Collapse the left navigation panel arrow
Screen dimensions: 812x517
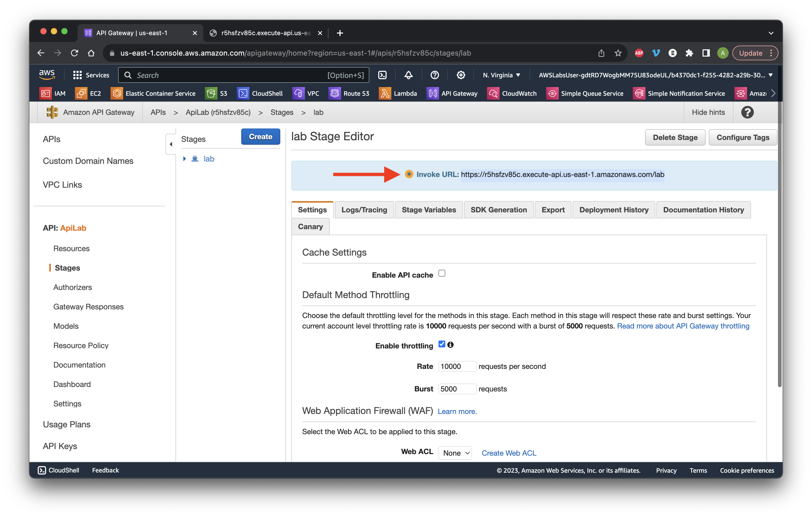pyautogui.click(x=171, y=144)
